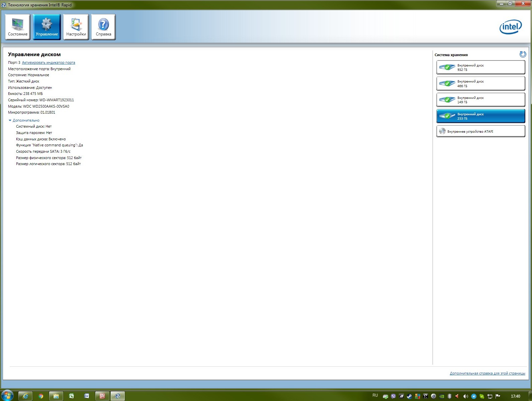
Task: Open the Action Center flag icon
Action: [498, 396]
